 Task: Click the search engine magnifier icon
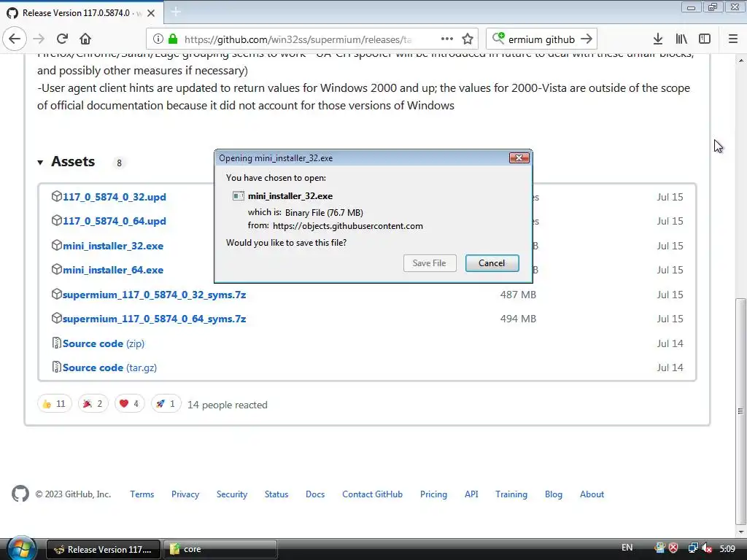(x=498, y=38)
